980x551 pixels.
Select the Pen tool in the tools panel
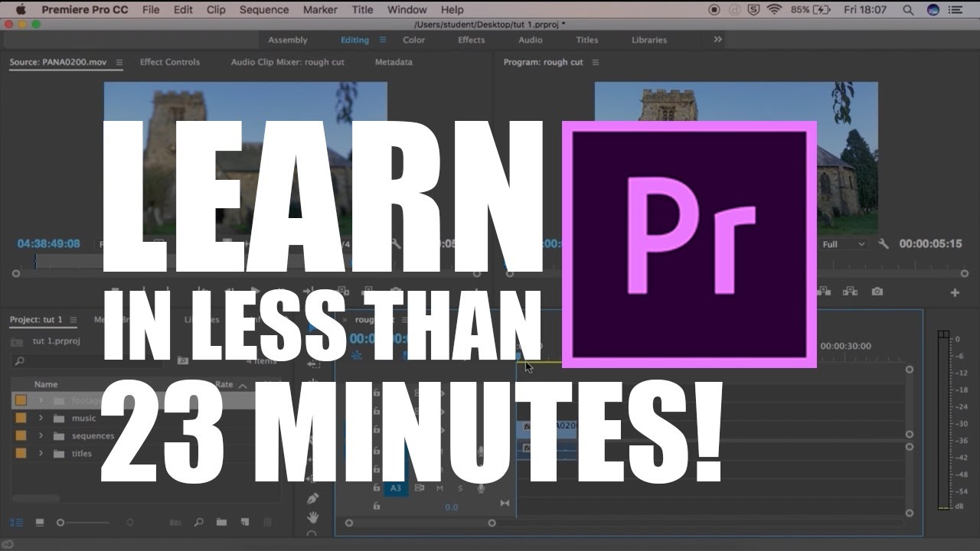point(312,498)
